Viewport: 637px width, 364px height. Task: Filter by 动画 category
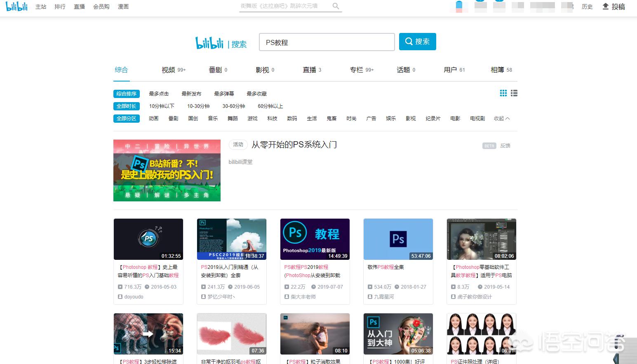[x=153, y=119]
